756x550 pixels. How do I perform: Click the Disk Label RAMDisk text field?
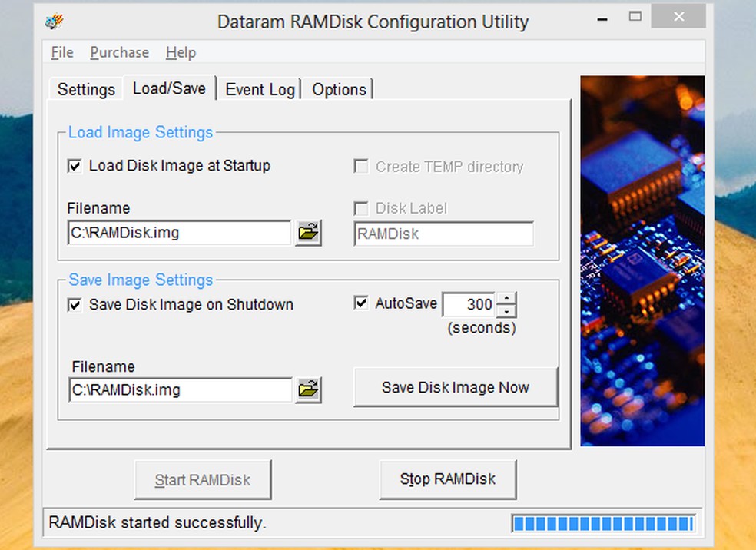pyautogui.click(x=443, y=234)
